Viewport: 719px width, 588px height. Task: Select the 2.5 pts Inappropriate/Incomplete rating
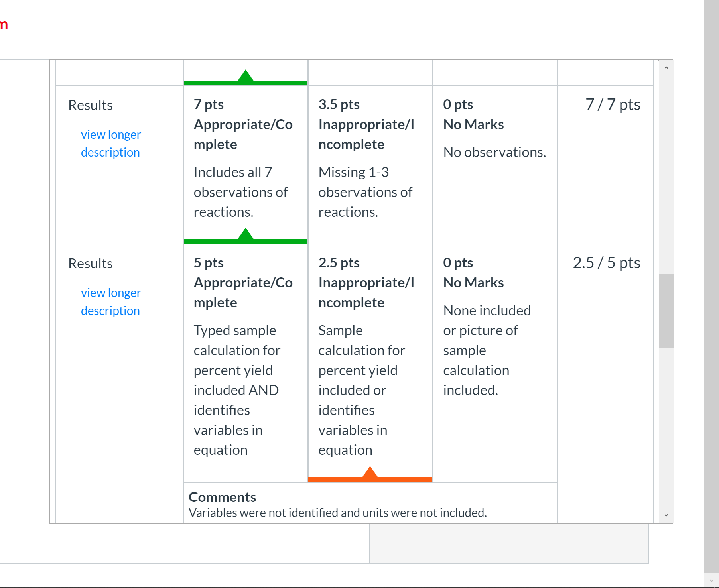(370, 363)
